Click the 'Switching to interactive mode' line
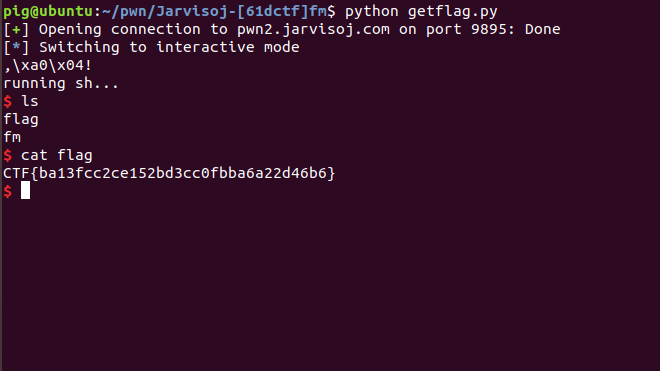The image size is (660, 371). pyautogui.click(x=169, y=47)
